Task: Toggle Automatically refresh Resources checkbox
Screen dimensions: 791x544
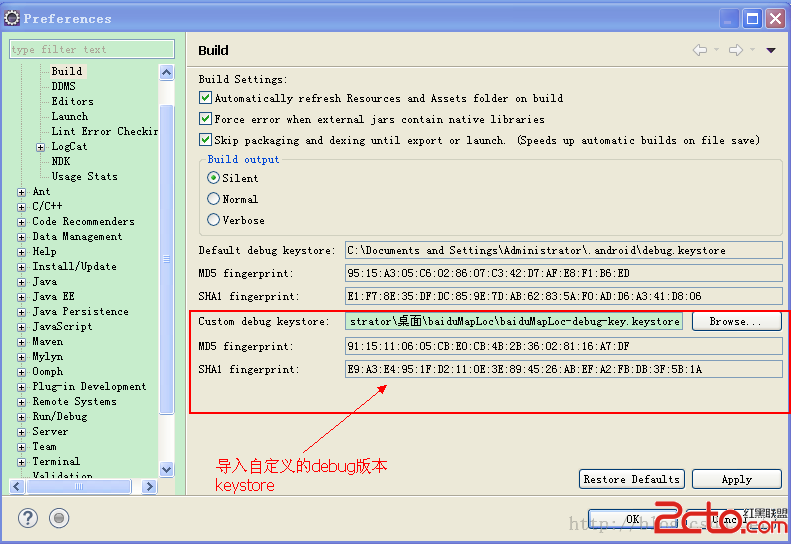Action: pos(205,97)
